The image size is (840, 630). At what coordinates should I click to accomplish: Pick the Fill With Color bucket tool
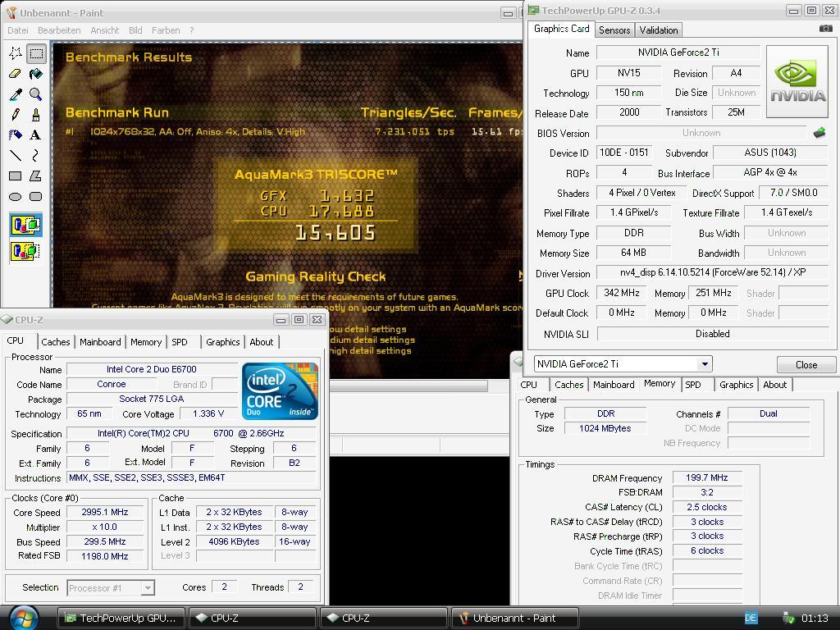coord(36,73)
